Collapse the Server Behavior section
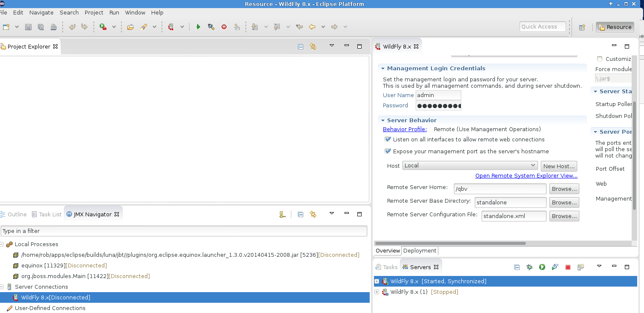The height and width of the screenshot is (313, 644). (x=383, y=121)
